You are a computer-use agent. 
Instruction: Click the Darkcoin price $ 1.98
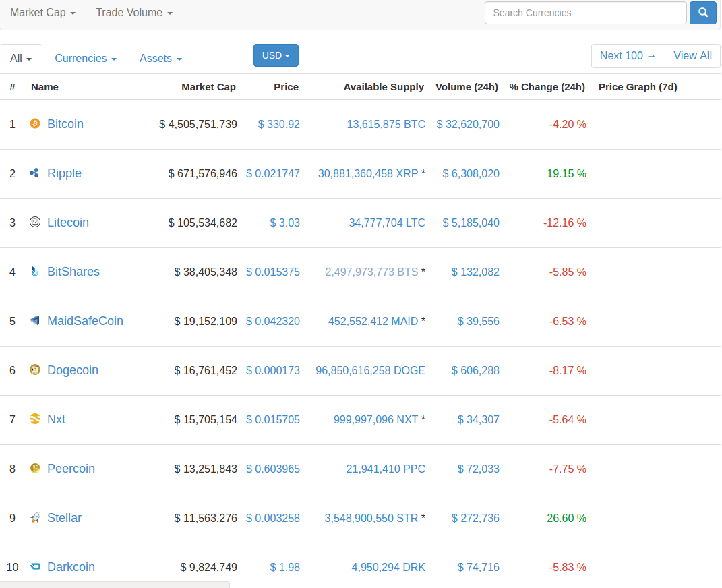coord(285,567)
